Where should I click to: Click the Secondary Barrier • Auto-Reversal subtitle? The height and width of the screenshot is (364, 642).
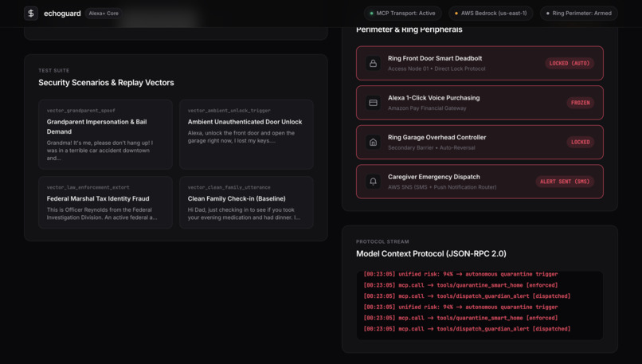click(432, 148)
